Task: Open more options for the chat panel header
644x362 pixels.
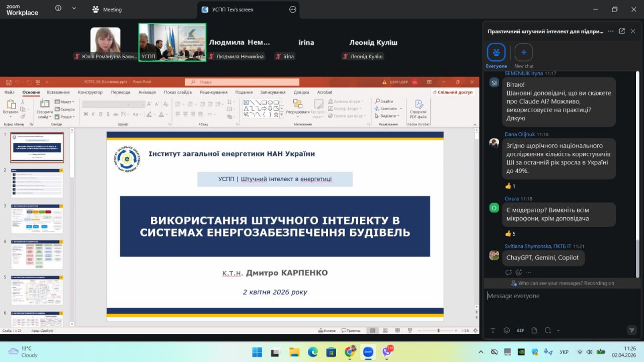Action: (610, 31)
